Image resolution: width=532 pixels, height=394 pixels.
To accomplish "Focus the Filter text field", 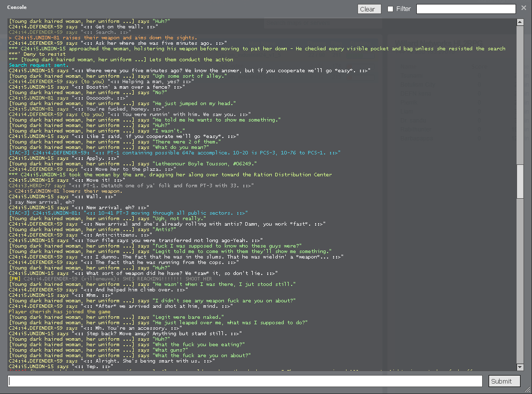I will point(466,9).
